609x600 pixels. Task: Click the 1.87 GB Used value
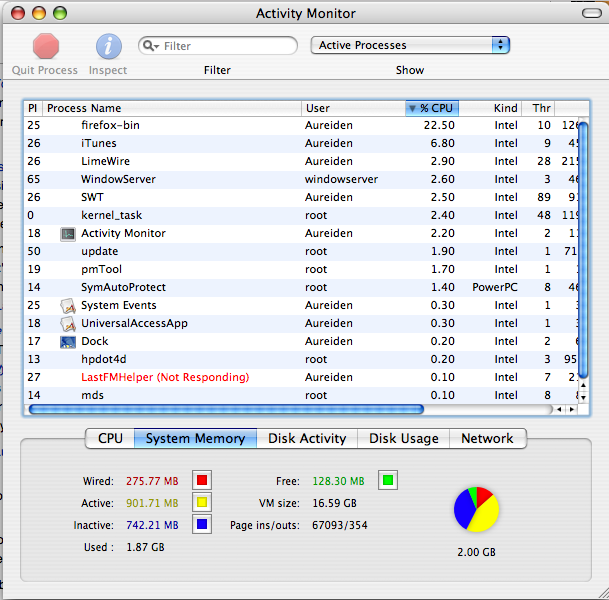point(145,547)
